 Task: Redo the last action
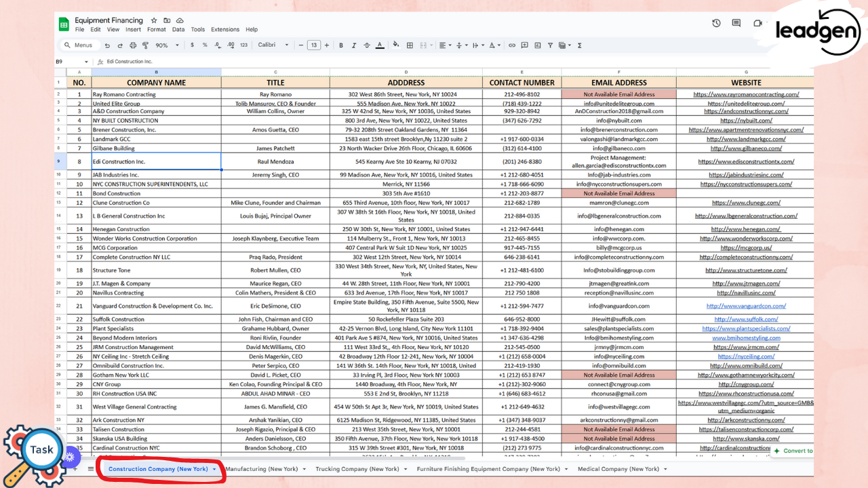click(x=120, y=45)
